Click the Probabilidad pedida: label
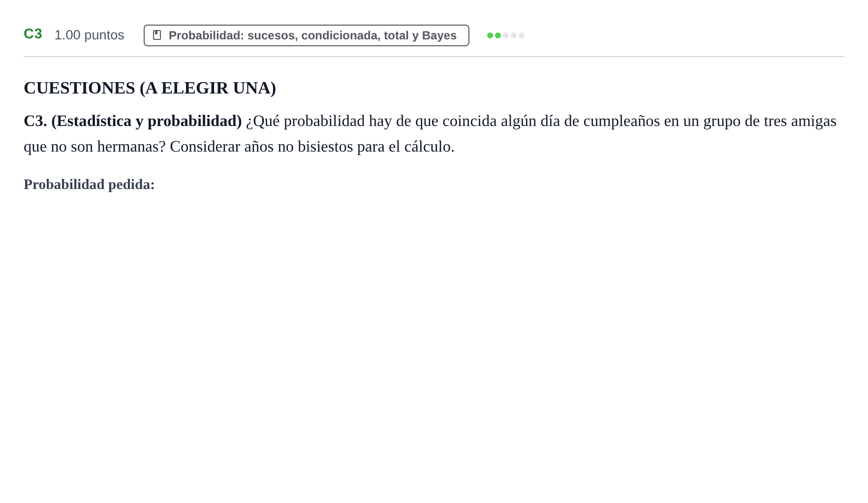Image resolution: width=868 pixels, height=503 pixels. (89, 185)
